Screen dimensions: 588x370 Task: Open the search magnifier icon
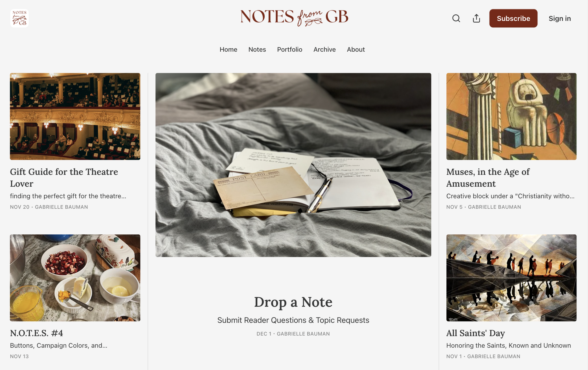(456, 18)
